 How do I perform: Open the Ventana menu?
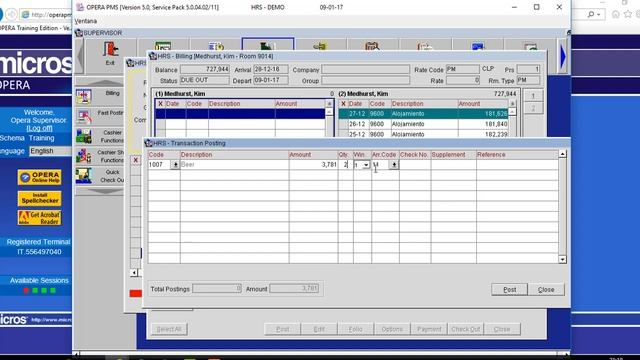click(86, 21)
